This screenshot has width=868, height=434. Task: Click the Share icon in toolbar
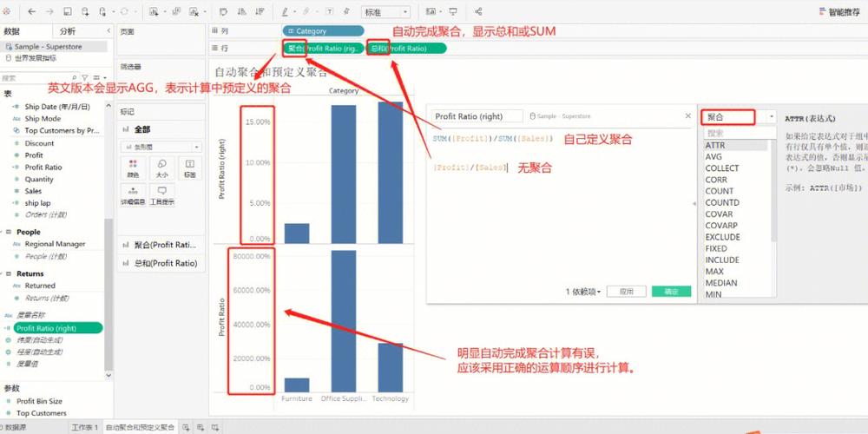(x=478, y=11)
